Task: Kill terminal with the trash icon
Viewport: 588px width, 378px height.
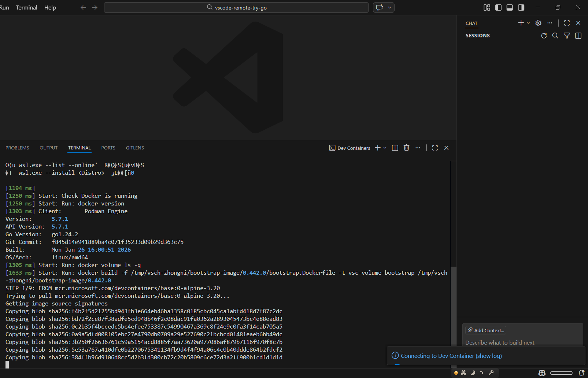Action: tap(406, 148)
